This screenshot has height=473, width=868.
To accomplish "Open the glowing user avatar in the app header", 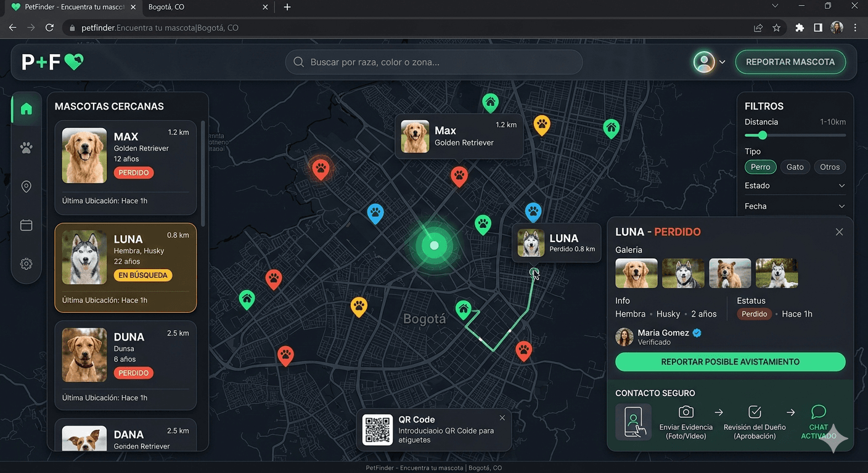I will click(704, 62).
